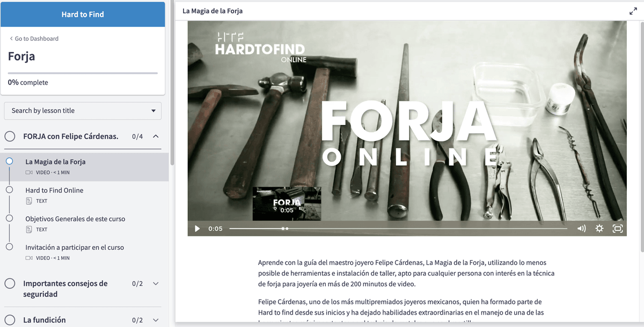Click the text icon under Hard to Find Online
Viewport: 644px width, 327px height.
coord(29,201)
